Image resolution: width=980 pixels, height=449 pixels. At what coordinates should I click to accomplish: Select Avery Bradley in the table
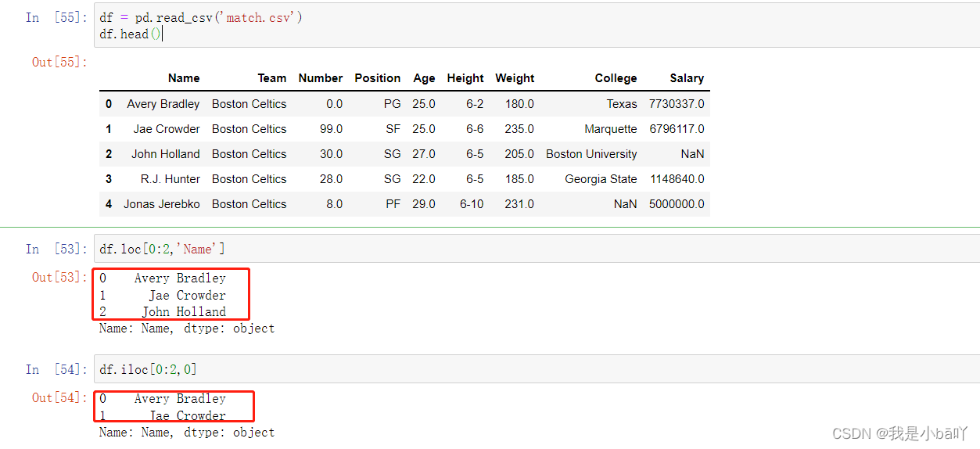163,104
